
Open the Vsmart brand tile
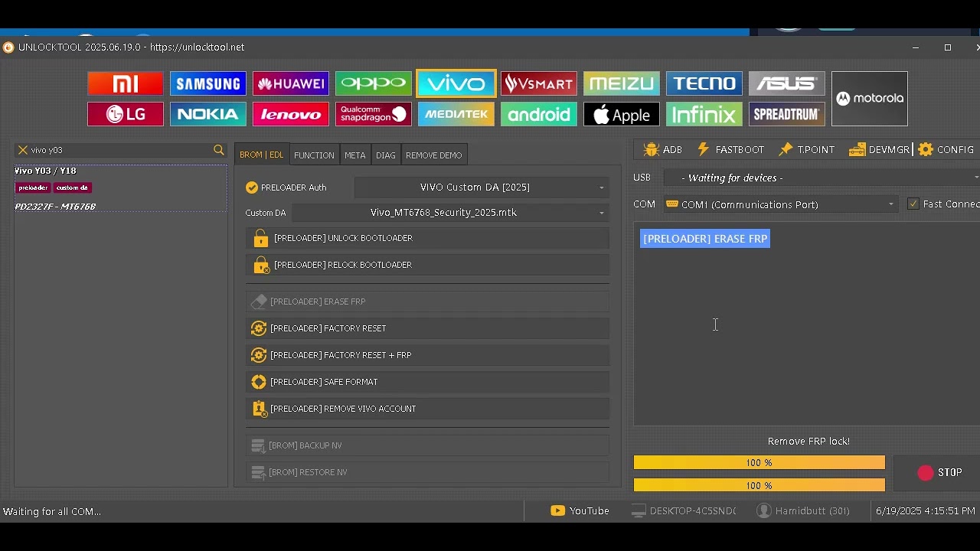point(539,83)
